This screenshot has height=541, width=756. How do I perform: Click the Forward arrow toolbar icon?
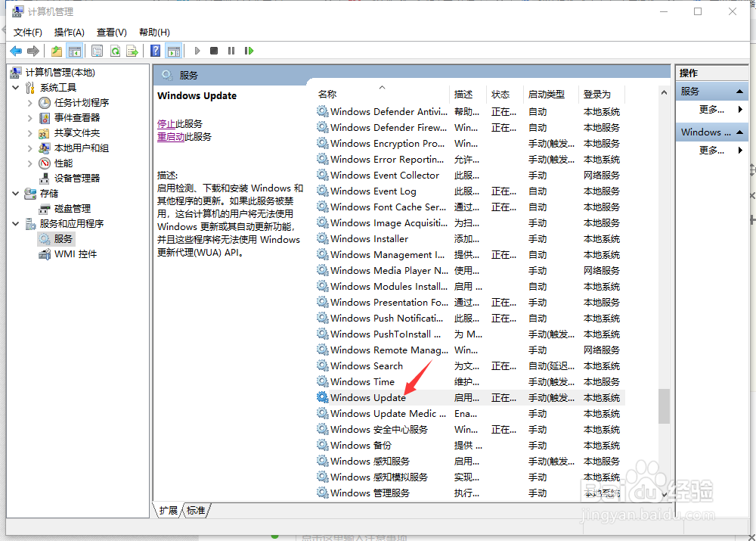pos(33,51)
